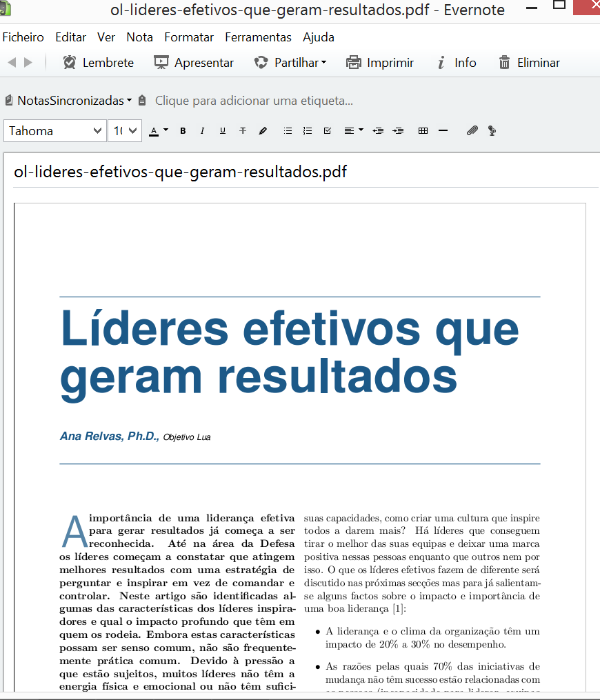Image resolution: width=600 pixels, height=700 pixels.
Task: Open the Nota menu
Action: pos(140,37)
